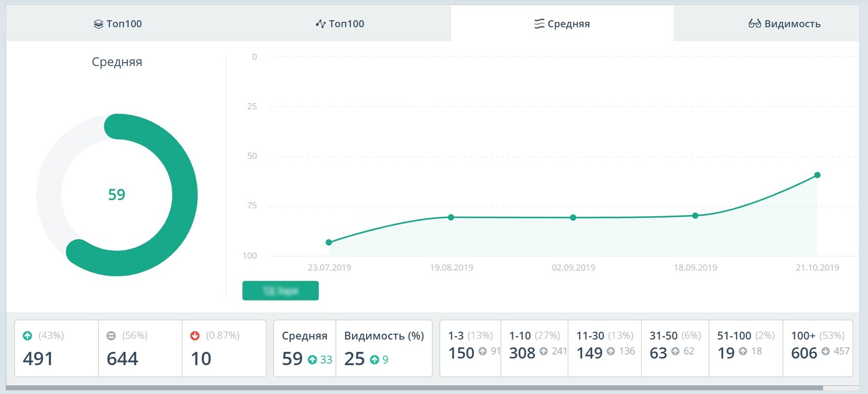Click the 11-30 positions stat cell
Screen dimensions: 868x394
pos(605,348)
